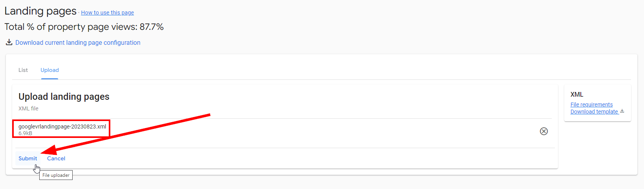Click the small download icon after Download template
Viewport: 644px width, 189px height.
click(622, 111)
